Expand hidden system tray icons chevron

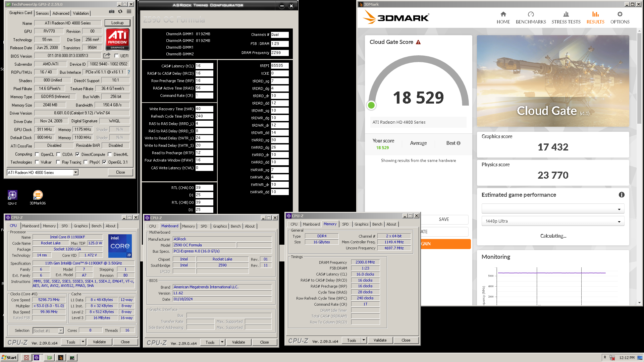pos(605,357)
